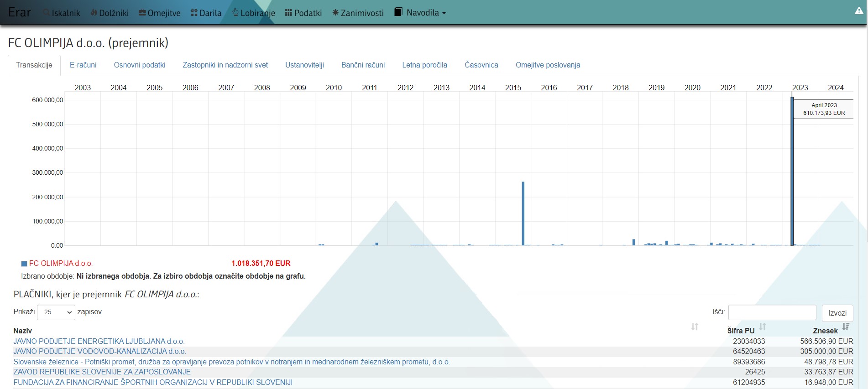868x389 pixels.
Task: Click the Dolžniki flame icon
Action: pyautogui.click(x=94, y=13)
